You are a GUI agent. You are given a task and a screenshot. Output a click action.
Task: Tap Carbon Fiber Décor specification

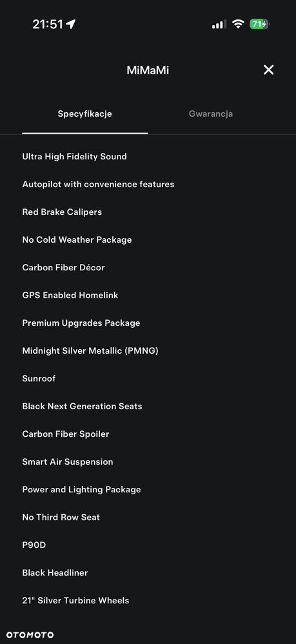tap(64, 267)
